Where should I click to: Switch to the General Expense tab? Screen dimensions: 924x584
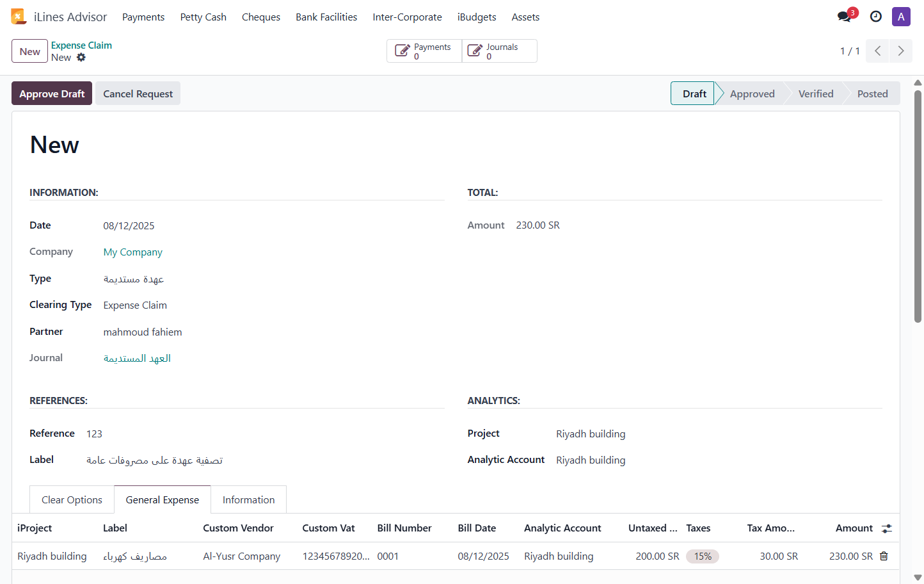(163, 499)
